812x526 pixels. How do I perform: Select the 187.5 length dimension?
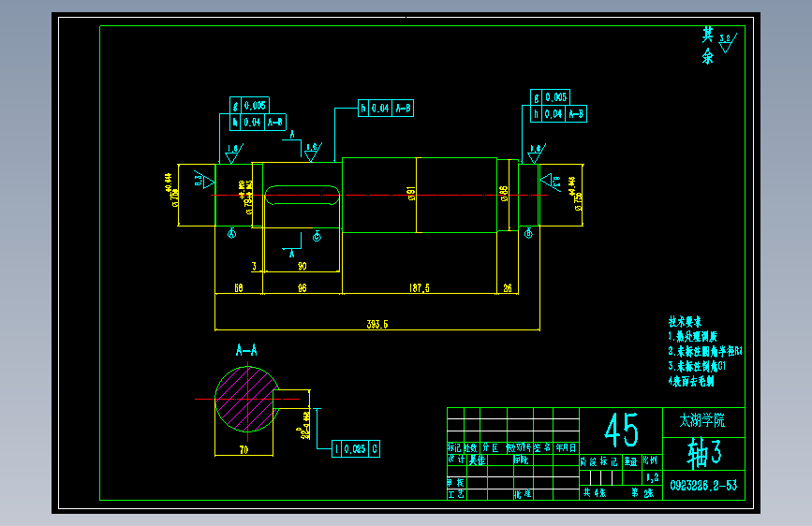[x=419, y=288]
